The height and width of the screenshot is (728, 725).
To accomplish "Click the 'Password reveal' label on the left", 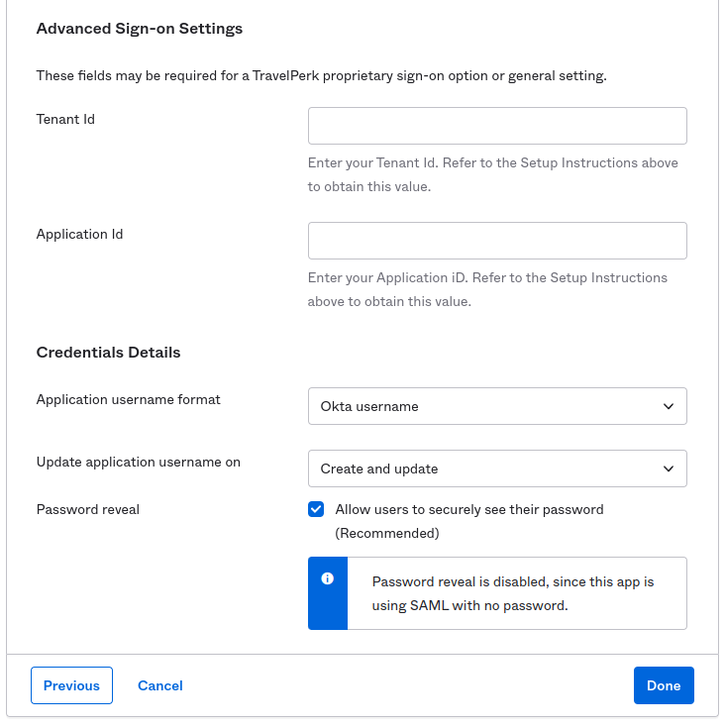I will coord(88,509).
